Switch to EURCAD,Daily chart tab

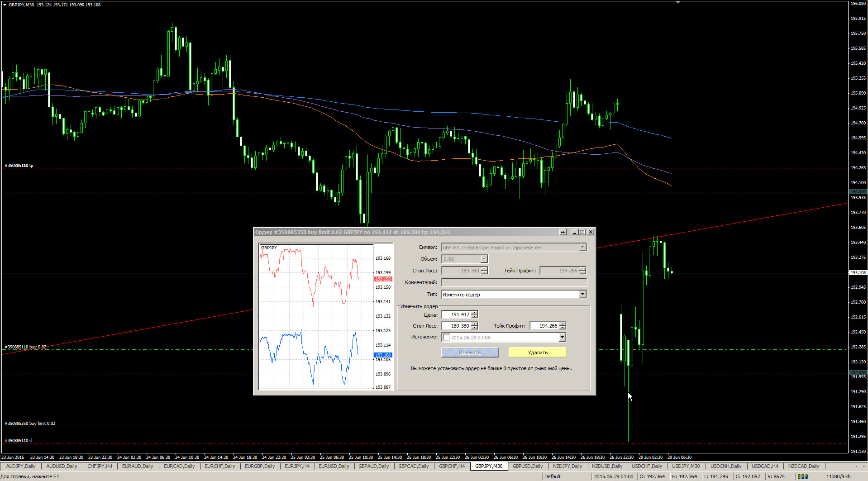click(179, 466)
